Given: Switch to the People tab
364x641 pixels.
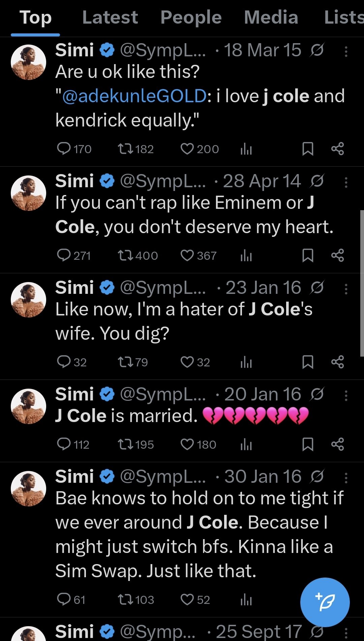Looking at the screenshot, I should (191, 18).
